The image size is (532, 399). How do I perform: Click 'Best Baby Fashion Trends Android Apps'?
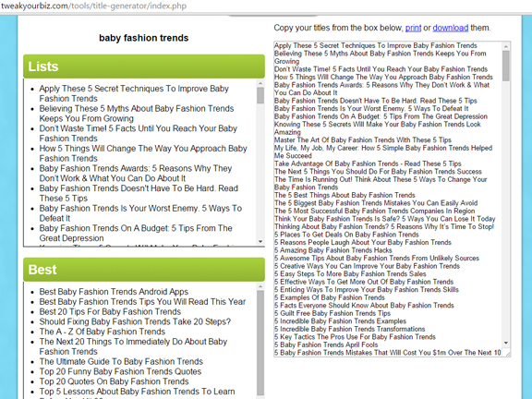[114, 292]
